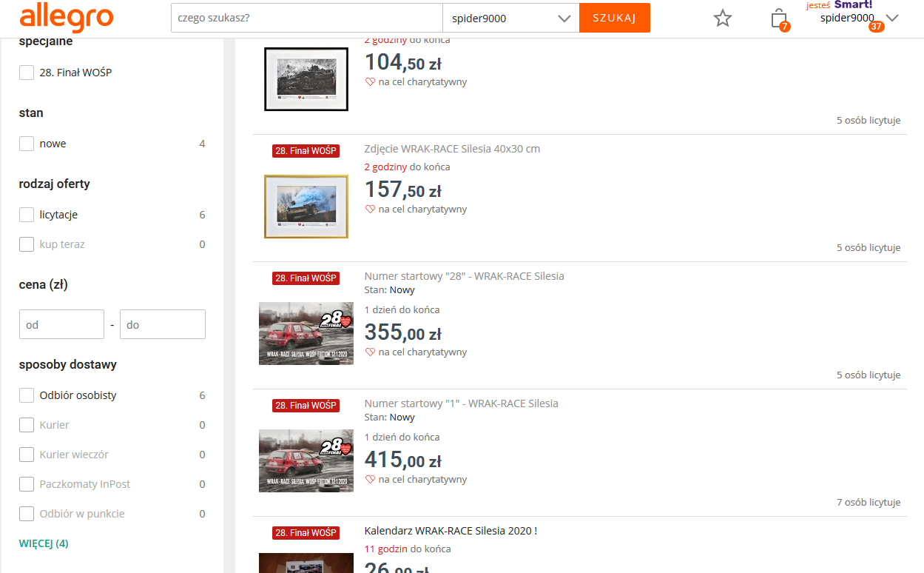924x573 pixels.
Task: Open the shopping bag cart icon
Action: (778, 18)
